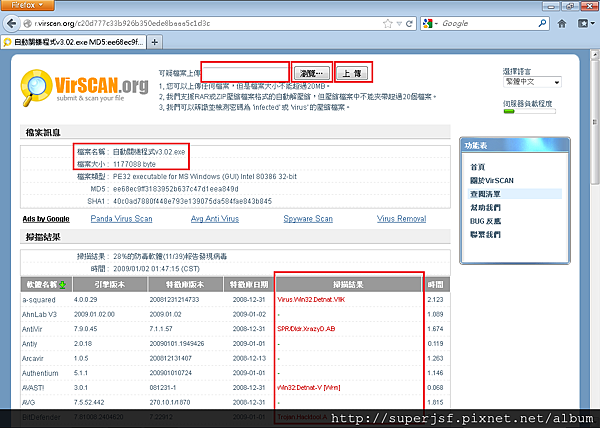The image size is (600, 428).
Task: Click the Panda Virus Scan ad link
Action: click(x=121, y=219)
